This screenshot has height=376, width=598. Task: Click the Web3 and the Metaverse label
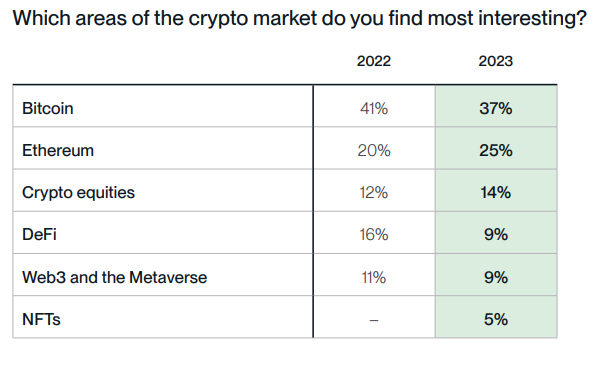click(x=114, y=277)
